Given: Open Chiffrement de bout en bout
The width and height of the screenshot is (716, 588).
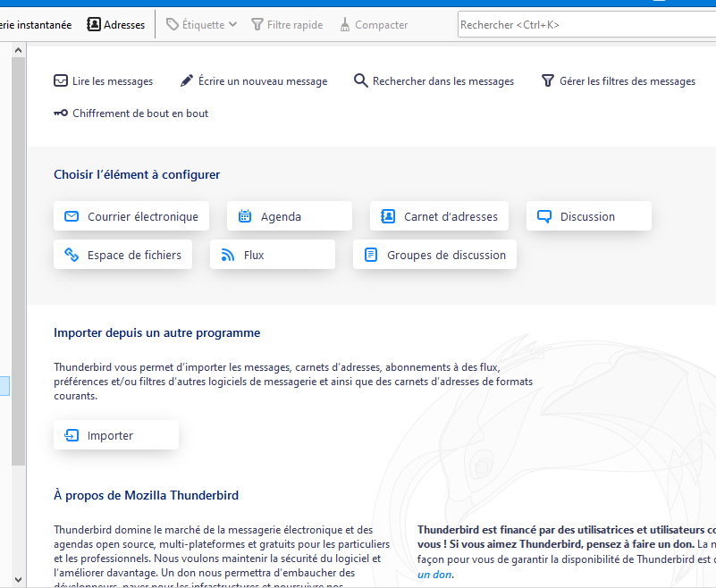Looking at the screenshot, I should point(140,113).
